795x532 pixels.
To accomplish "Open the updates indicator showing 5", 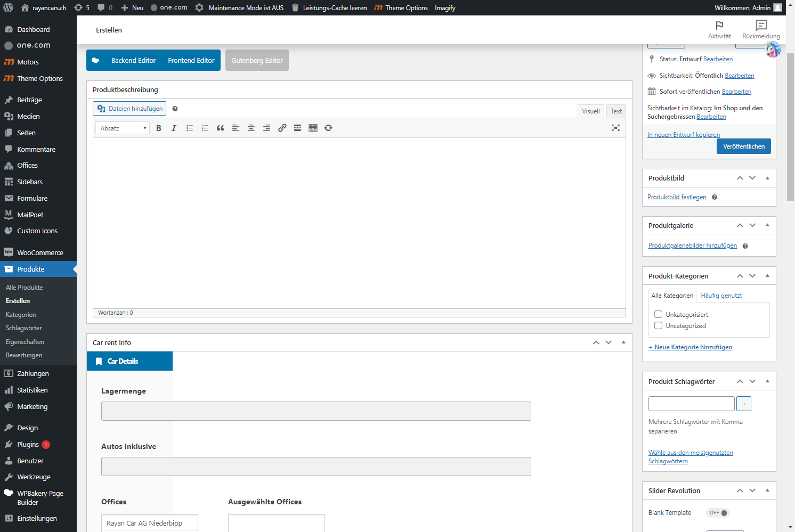I will point(82,7).
